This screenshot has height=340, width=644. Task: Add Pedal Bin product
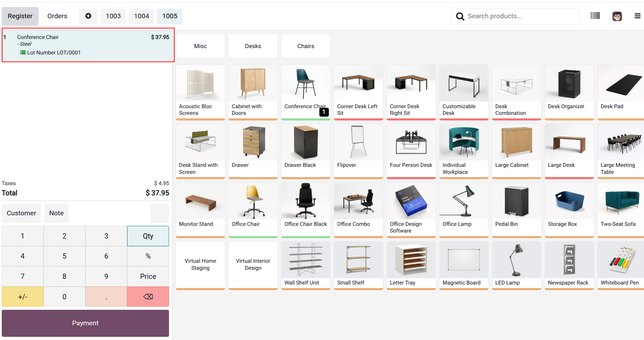coord(516,210)
